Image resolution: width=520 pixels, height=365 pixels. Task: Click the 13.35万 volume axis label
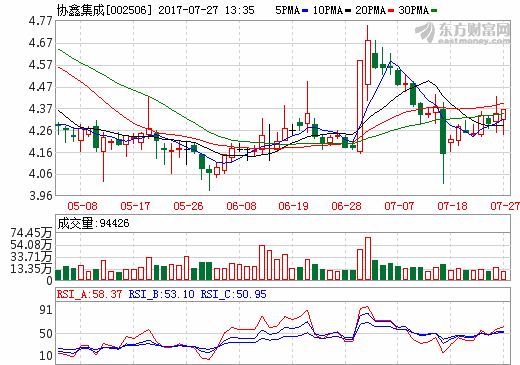(31, 269)
